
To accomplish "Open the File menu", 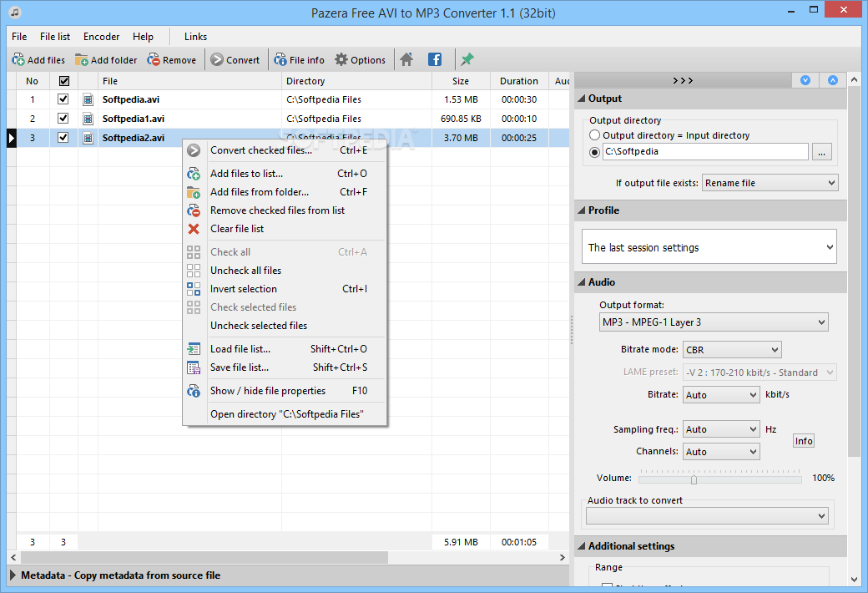I will pyautogui.click(x=19, y=37).
